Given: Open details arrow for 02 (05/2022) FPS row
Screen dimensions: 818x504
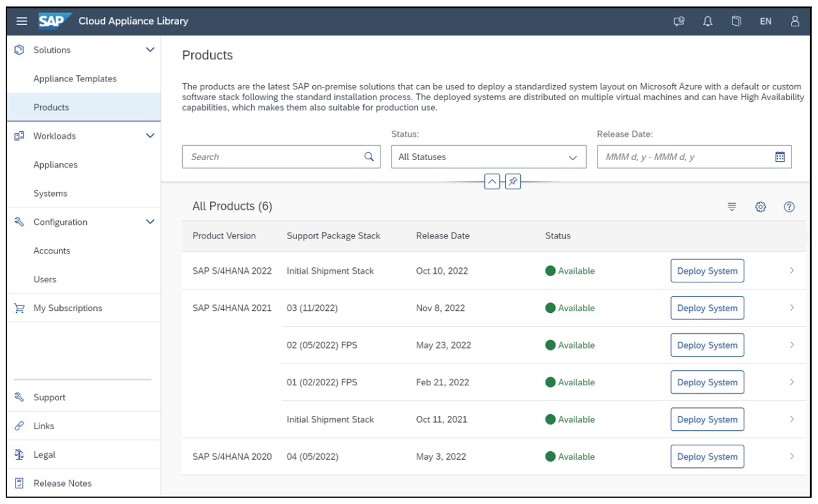Looking at the screenshot, I should (792, 345).
